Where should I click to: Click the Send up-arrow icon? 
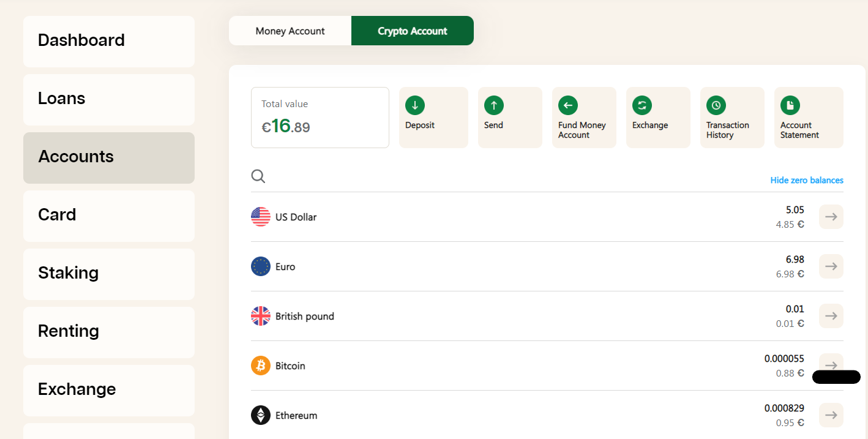[x=494, y=105]
